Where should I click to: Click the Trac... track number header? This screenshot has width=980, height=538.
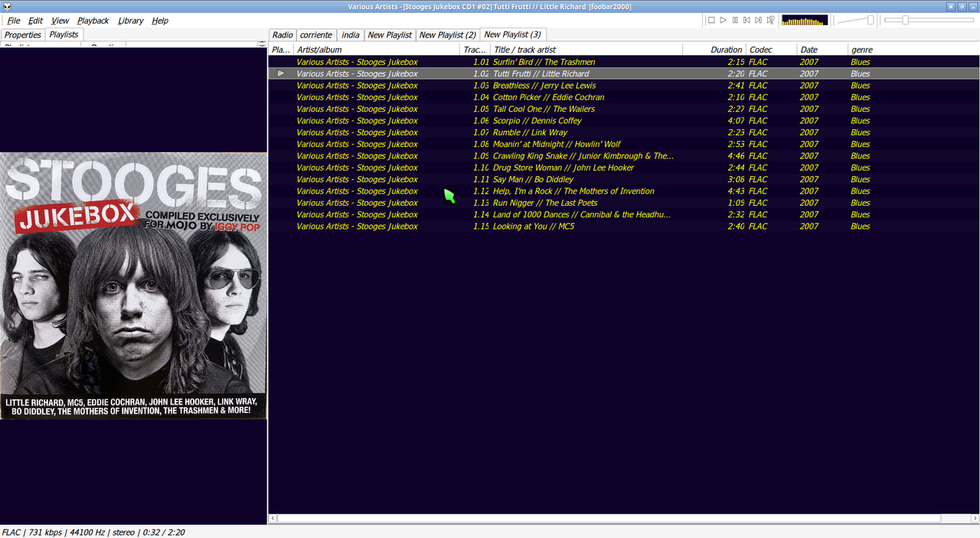[475, 50]
